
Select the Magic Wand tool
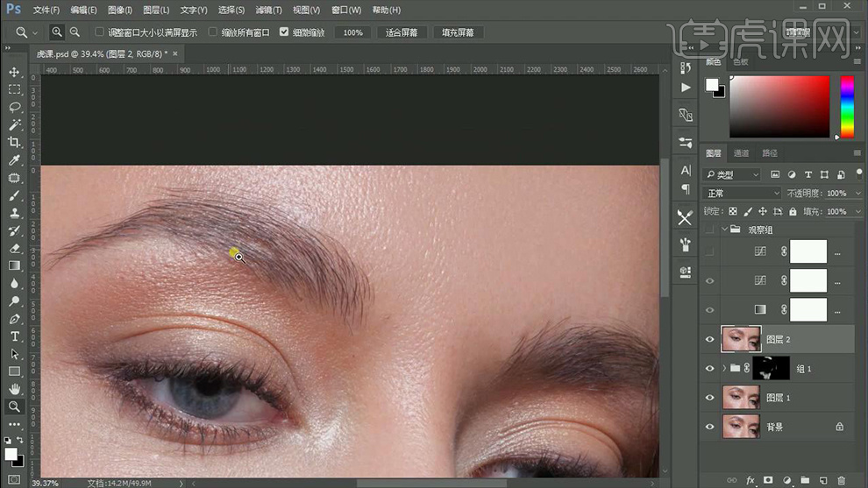tap(14, 125)
